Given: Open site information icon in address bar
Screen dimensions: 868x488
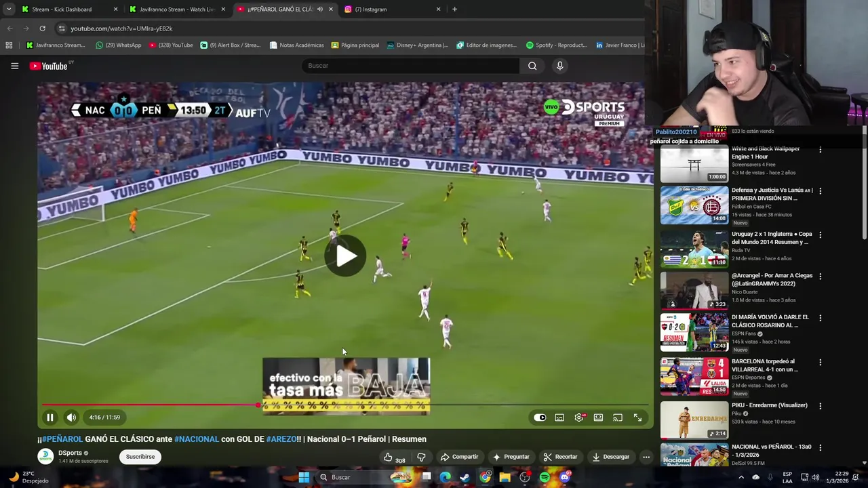Looking at the screenshot, I should point(62,28).
